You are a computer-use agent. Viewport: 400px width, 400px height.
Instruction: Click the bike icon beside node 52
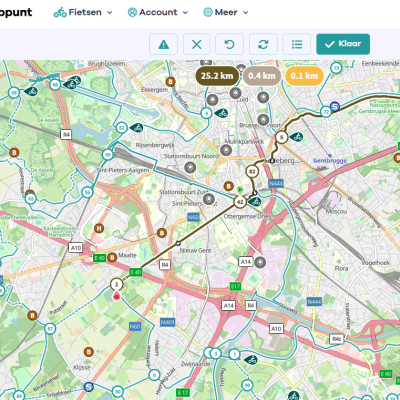(x=136, y=127)
